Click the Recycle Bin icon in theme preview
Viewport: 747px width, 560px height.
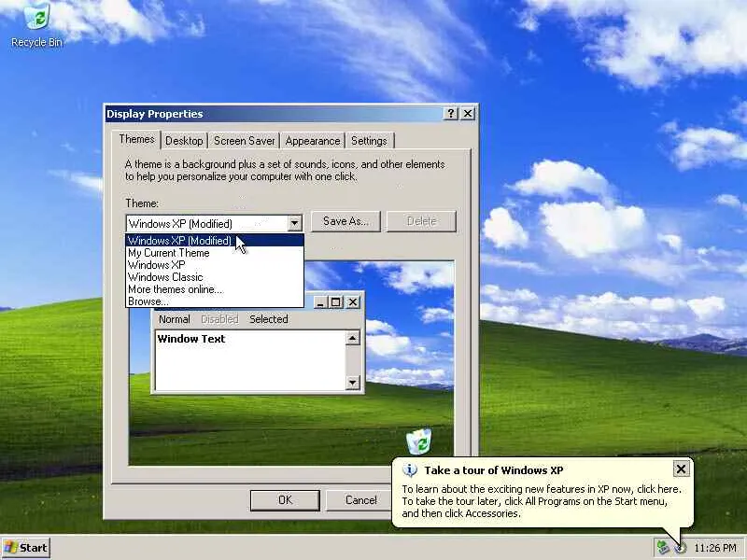click(x=419, y=441)
